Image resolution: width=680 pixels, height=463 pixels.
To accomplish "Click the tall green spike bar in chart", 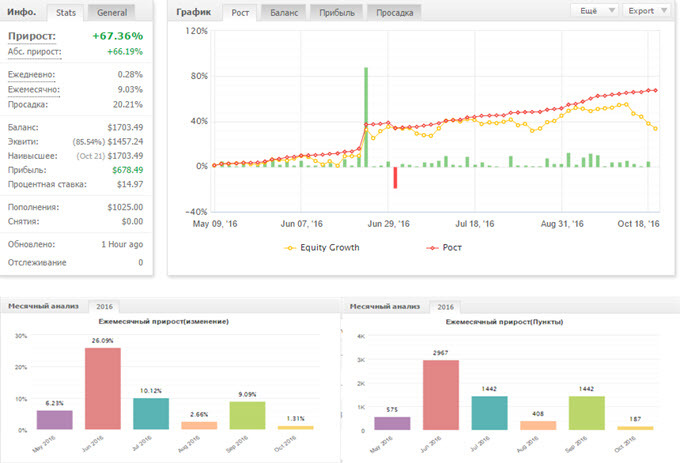I will 366,117.
